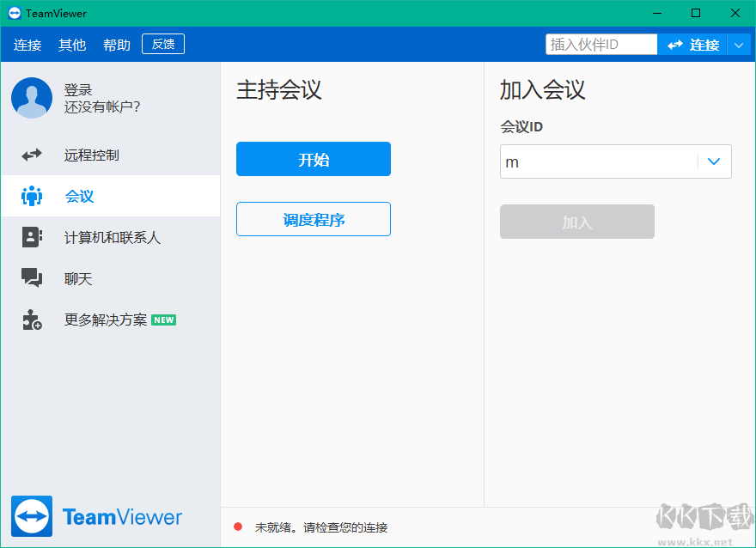Viewport: 756px width, 548px height.
Task: Open the 帮助 menu
Action: [116, 44]
